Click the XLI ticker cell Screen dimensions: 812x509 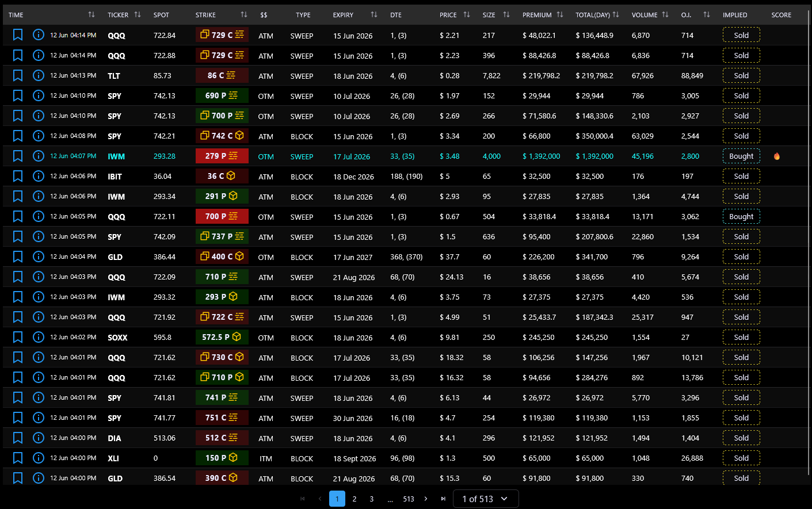tap(113, 458)
